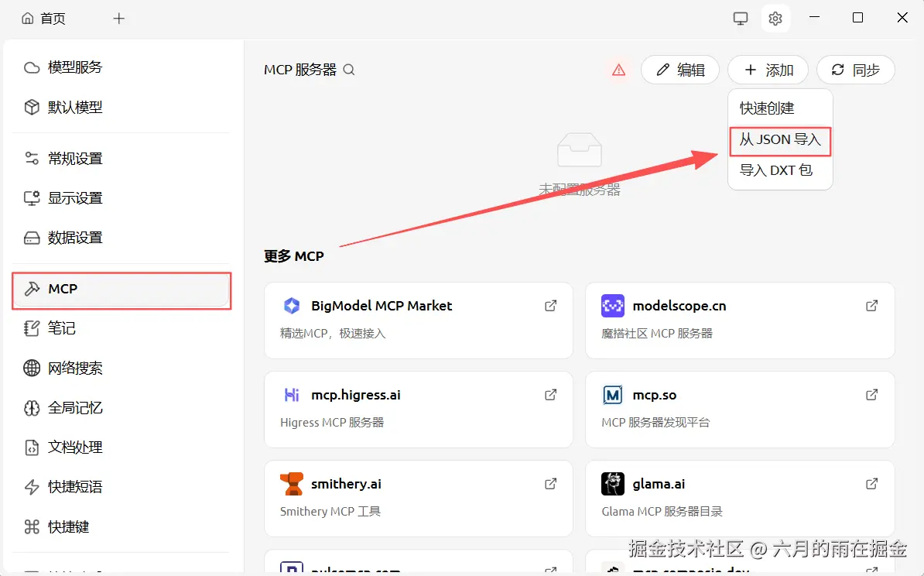Click the notebook icon beside 笔记

(32, 328)
